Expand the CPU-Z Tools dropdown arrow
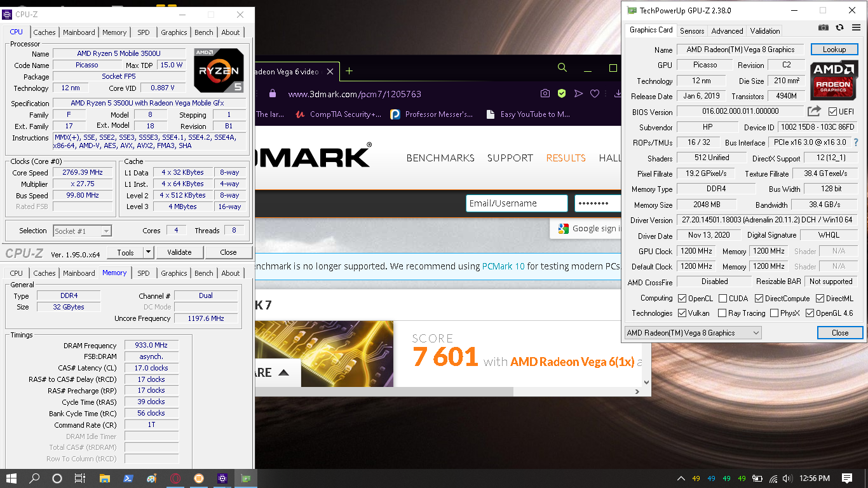This screenshot has height=488, width=868. pos(149,253)
